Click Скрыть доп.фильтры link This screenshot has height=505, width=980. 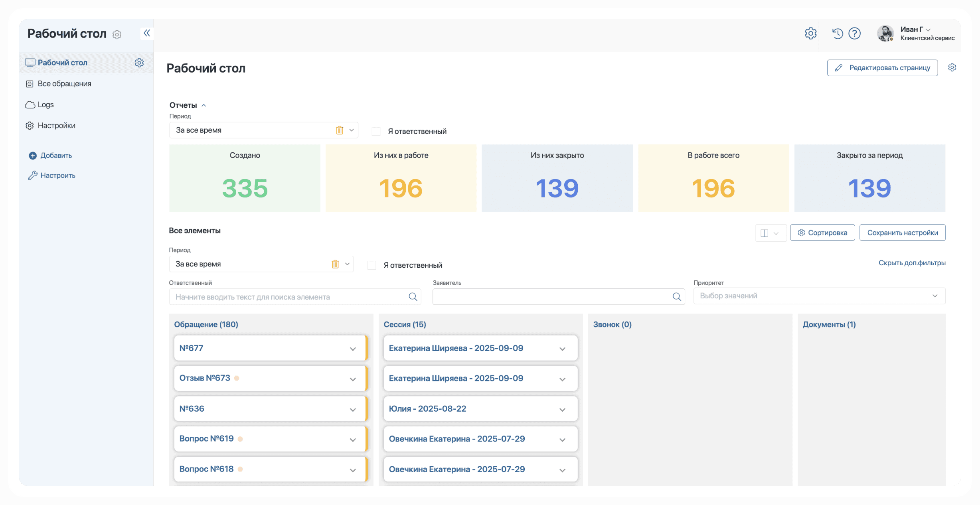coord(912,263)
